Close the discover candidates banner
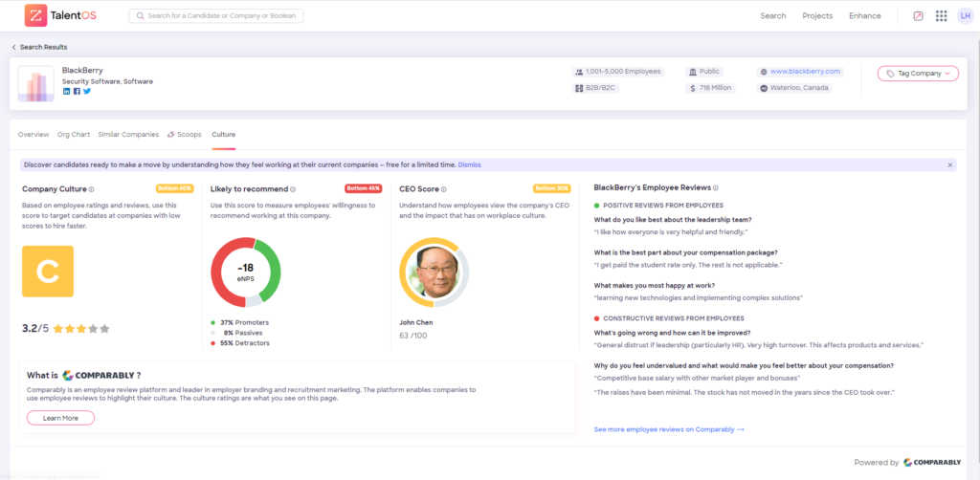Image resolution: width=980 pixels, height=480 pixels. [950, 164]
